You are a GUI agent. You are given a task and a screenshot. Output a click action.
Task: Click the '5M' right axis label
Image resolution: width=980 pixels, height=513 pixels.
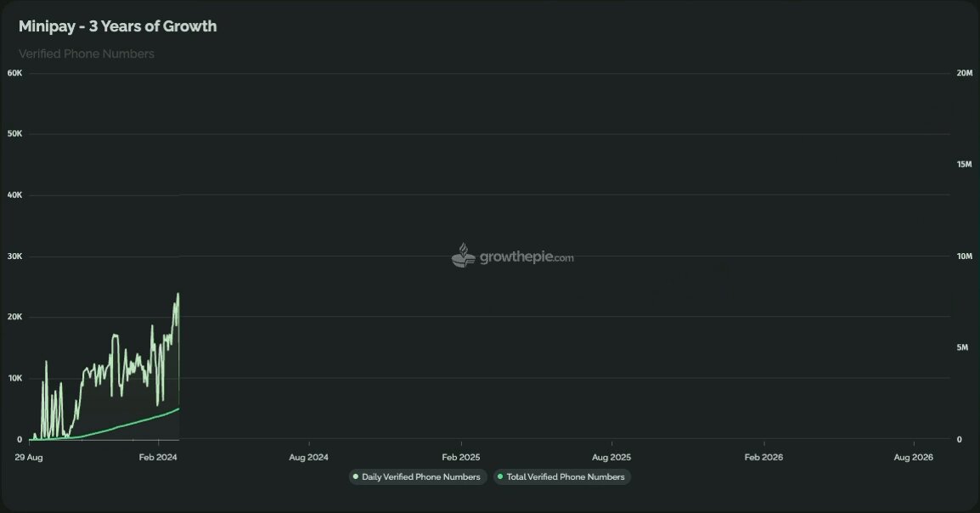tap(962, 347)
